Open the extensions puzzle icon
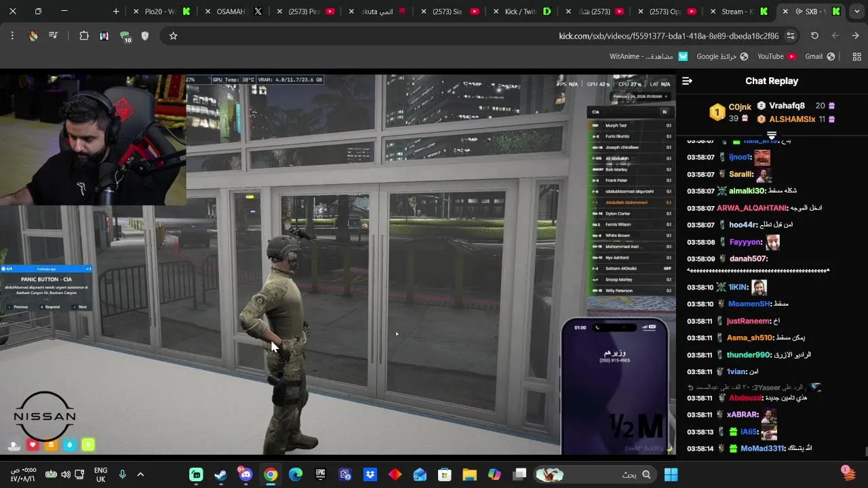 pyautogui.click(x=84, y=36)
